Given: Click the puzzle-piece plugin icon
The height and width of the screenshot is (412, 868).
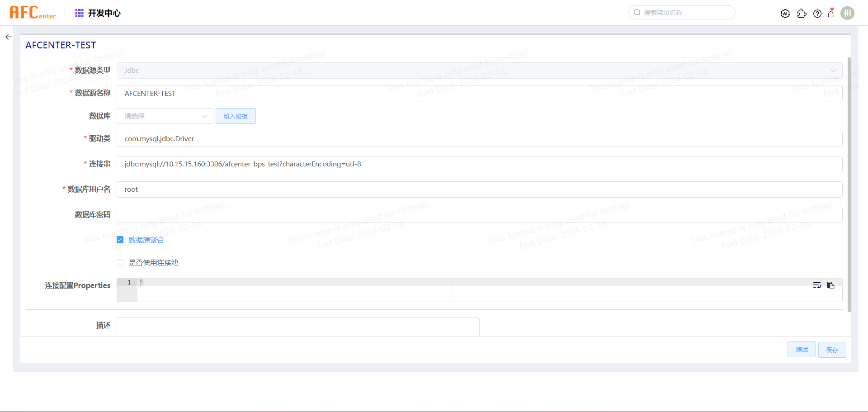Looking at the screenshot, I should click(x=802, y=14).
